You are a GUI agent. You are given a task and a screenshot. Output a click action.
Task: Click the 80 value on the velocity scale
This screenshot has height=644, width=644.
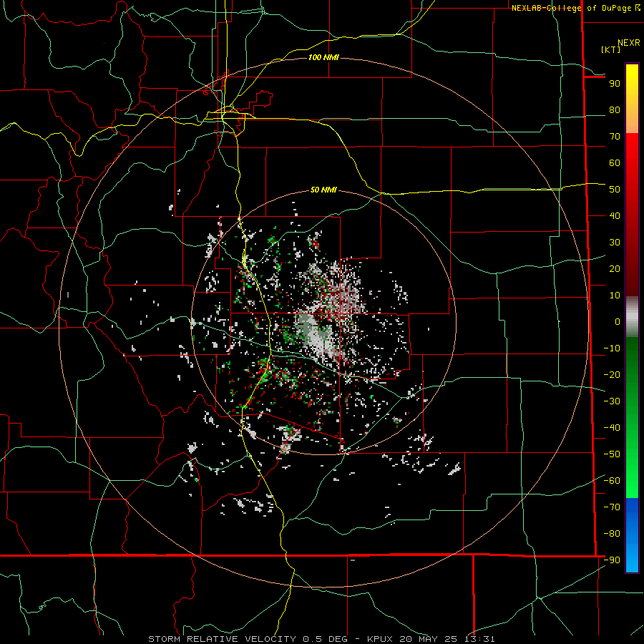[615, 110]
